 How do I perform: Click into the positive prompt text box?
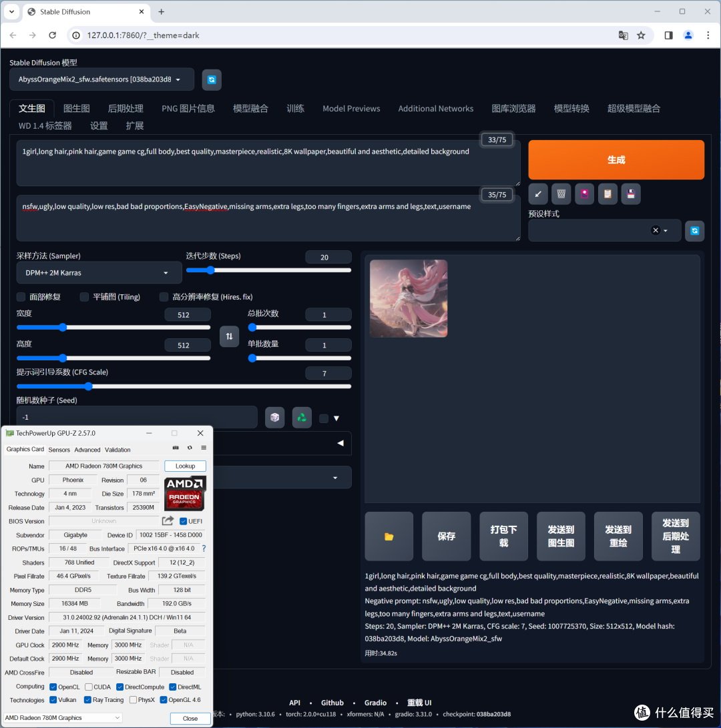tap(268, 163)
